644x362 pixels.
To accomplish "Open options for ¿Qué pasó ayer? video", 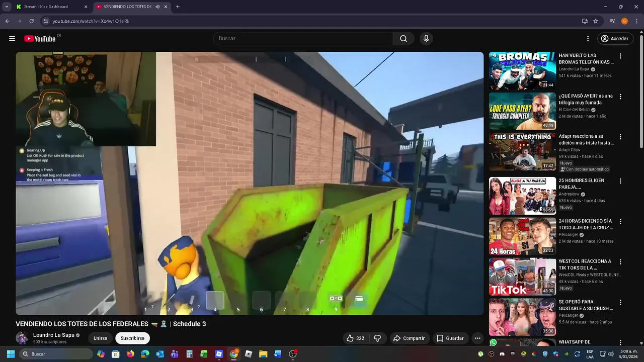I will (620, 97).
